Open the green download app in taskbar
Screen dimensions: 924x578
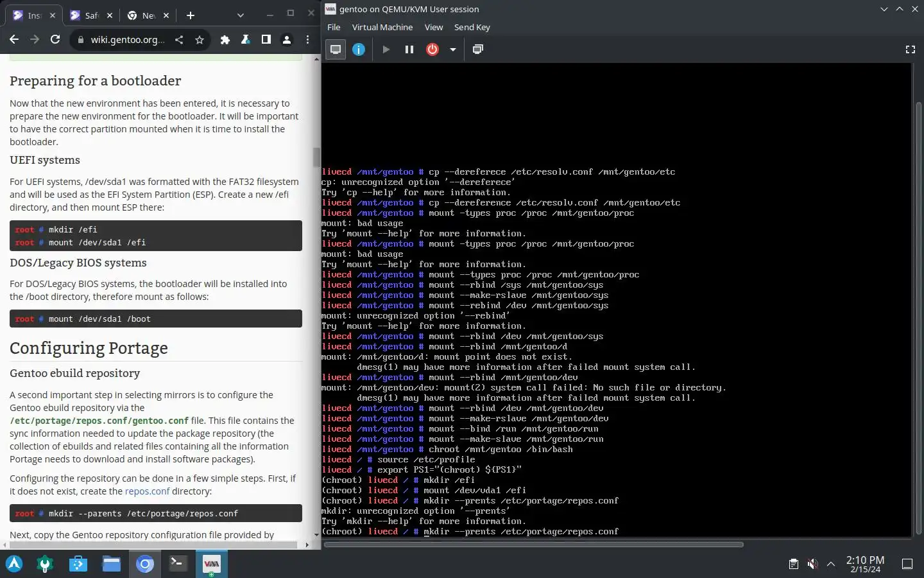tap(45, 564)
